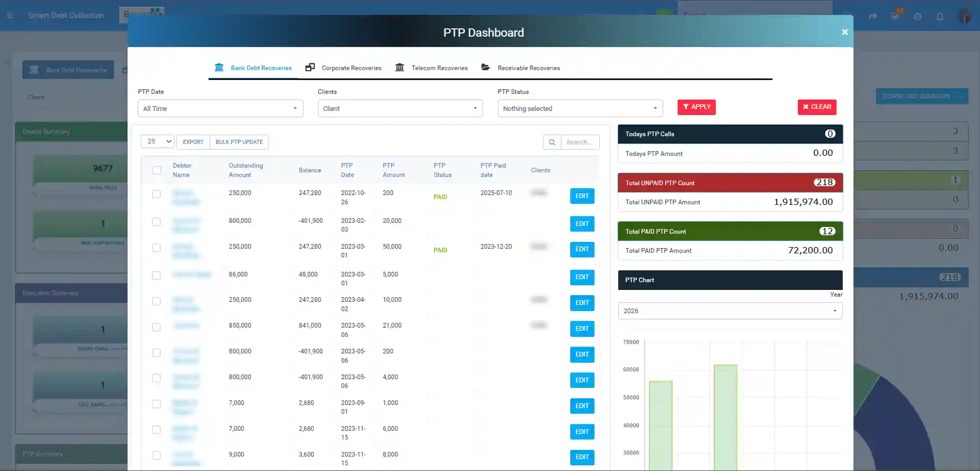
Task: Close the PTP Dashboard modal
Action: [x=844, y=32]
